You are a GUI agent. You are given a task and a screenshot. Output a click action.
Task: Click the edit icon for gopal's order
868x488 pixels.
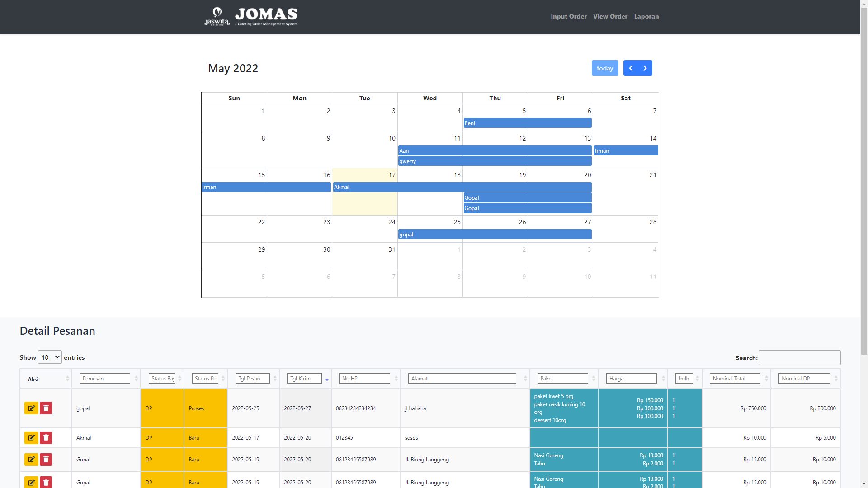(31, 408)
